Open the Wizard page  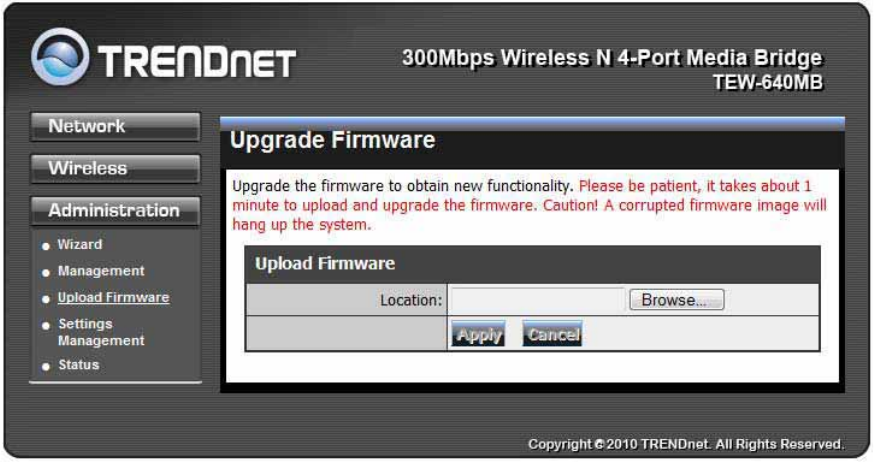click(80, 244)
